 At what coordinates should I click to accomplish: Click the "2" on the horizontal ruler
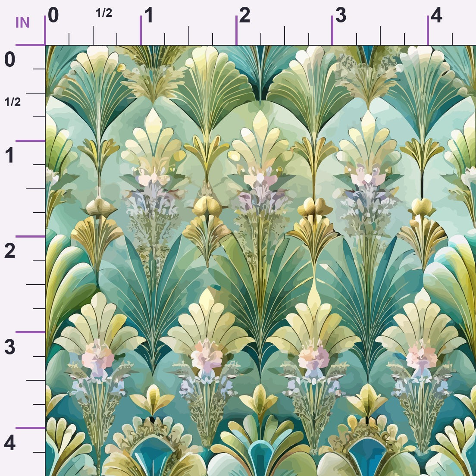point(244,15)
